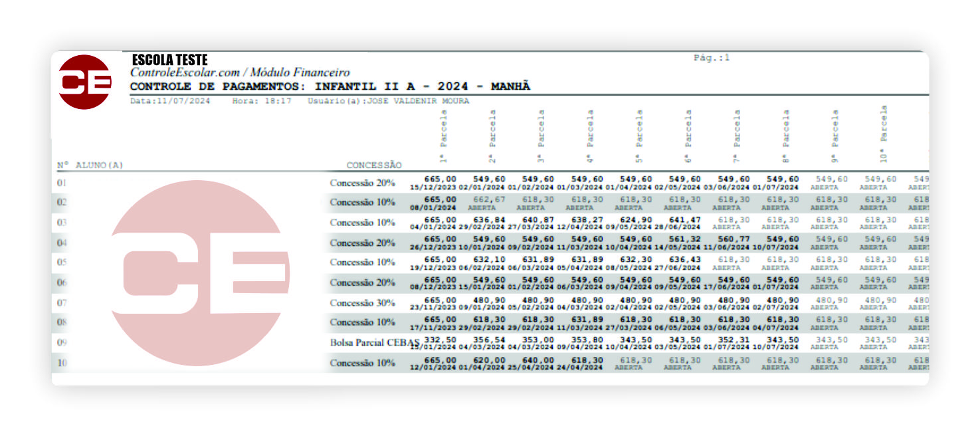980x438 pixels.
Task: Select the ESCOLA TESTE school title
Action: click(x=169, y=60)
